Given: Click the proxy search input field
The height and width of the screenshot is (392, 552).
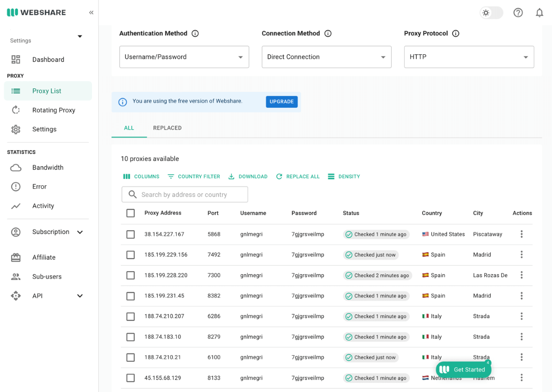Looking at the screenshot, I should [184, 194].
